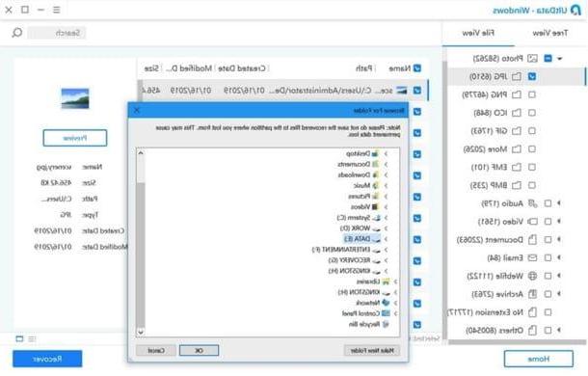This screenshot has height=376, width=588.
Task: Click into the Search input field
Action: point(57,33)
